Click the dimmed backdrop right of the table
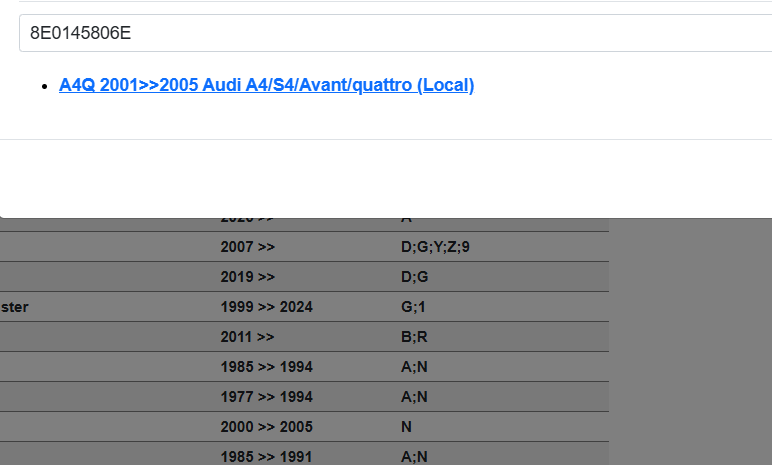This screenshot has width=772, height=465. (690, 340)
